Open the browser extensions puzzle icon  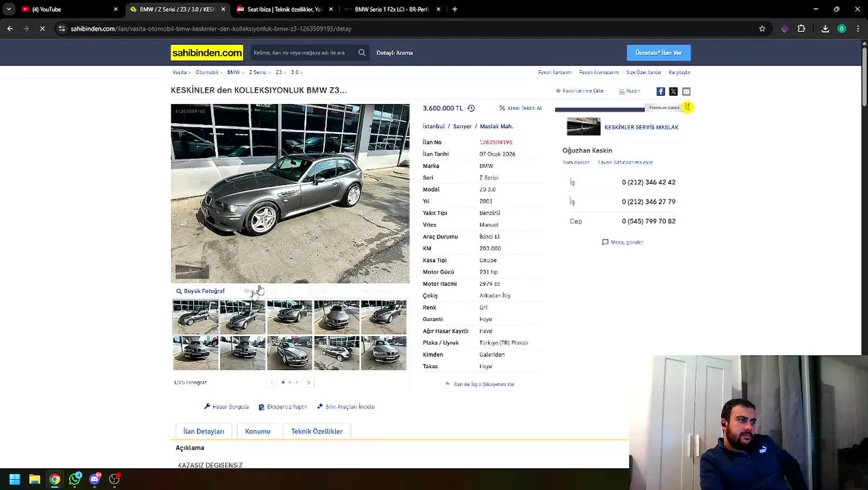coord(801,29)
